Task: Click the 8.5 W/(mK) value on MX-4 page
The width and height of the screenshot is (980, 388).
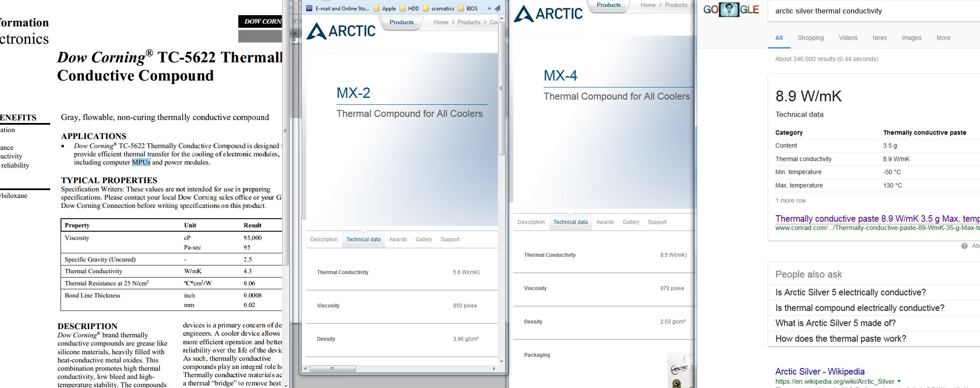Action: pos(673,255)
